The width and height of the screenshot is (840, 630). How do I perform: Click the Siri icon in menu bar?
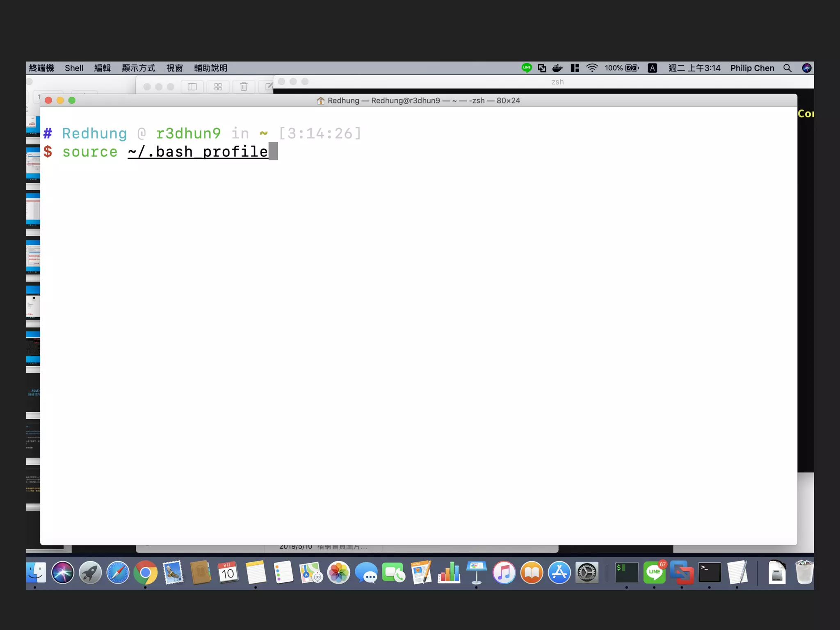point(806,68)
